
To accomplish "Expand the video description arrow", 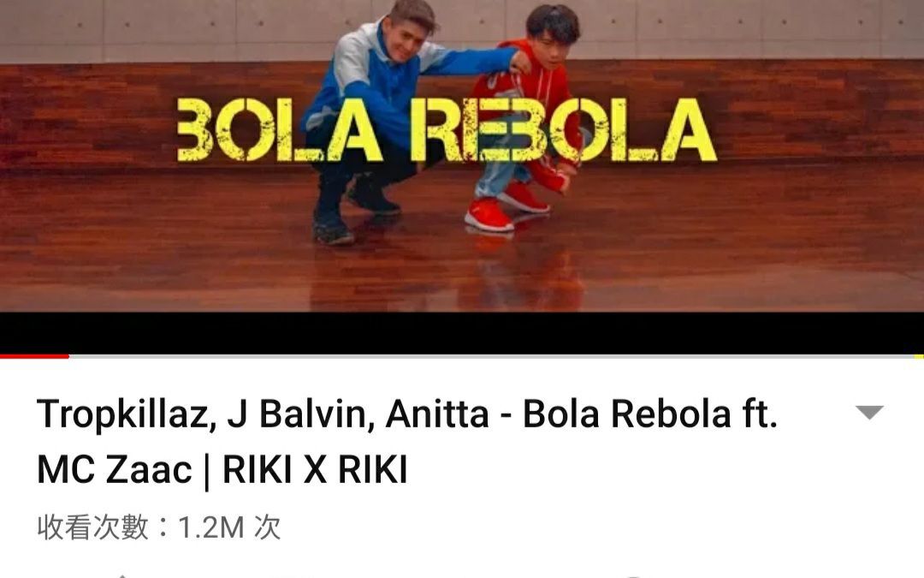I will 869,412.
